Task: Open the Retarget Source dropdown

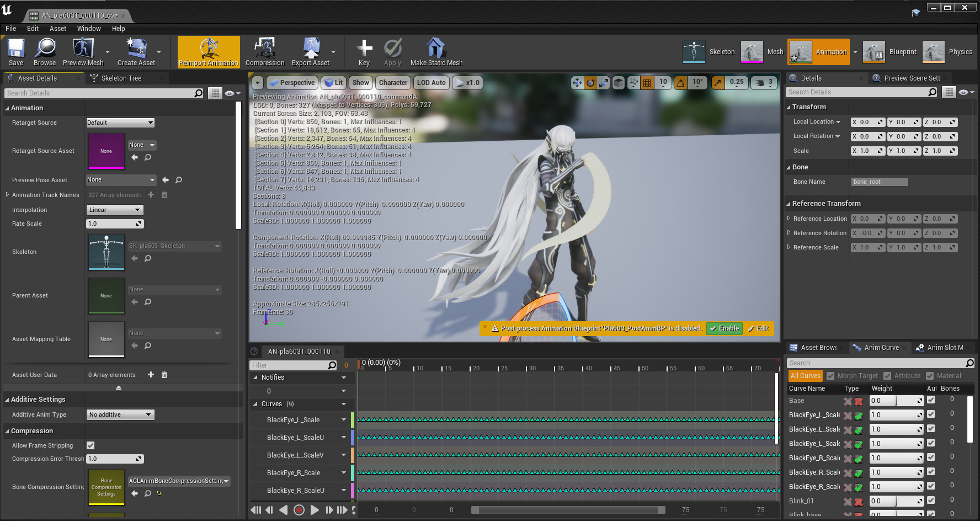Action: [120, 122]
